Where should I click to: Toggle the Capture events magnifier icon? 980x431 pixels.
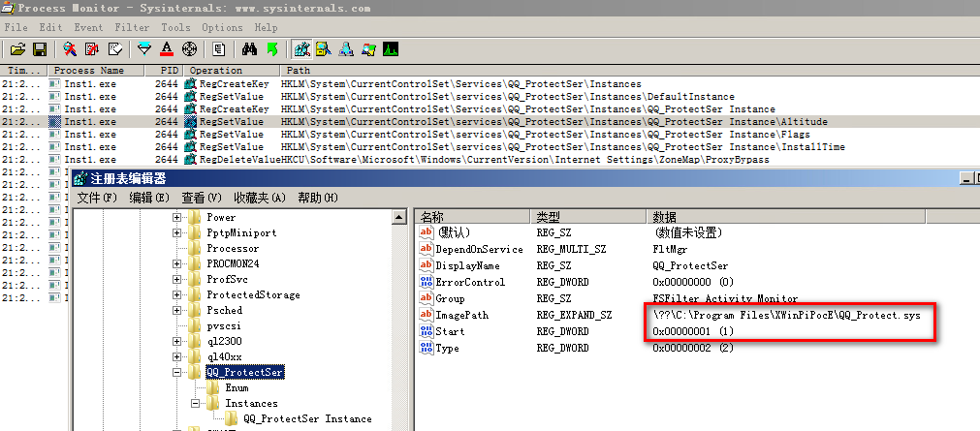(x=70, y=49)
